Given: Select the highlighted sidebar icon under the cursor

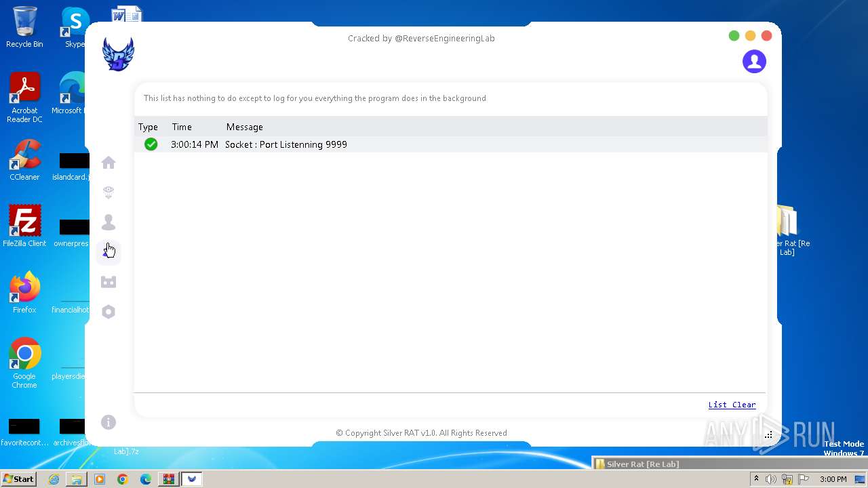Looking at the screenshot, I should 108,252.
